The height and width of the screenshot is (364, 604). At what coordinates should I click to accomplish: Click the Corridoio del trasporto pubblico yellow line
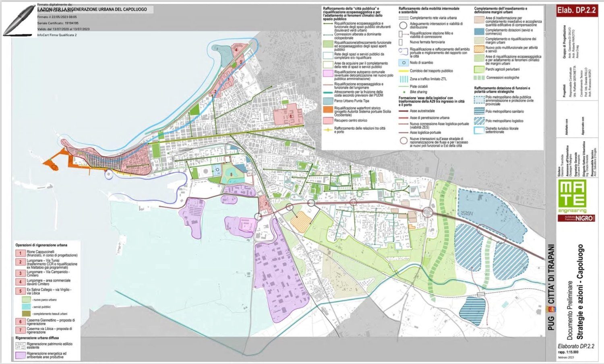point(403,71)
